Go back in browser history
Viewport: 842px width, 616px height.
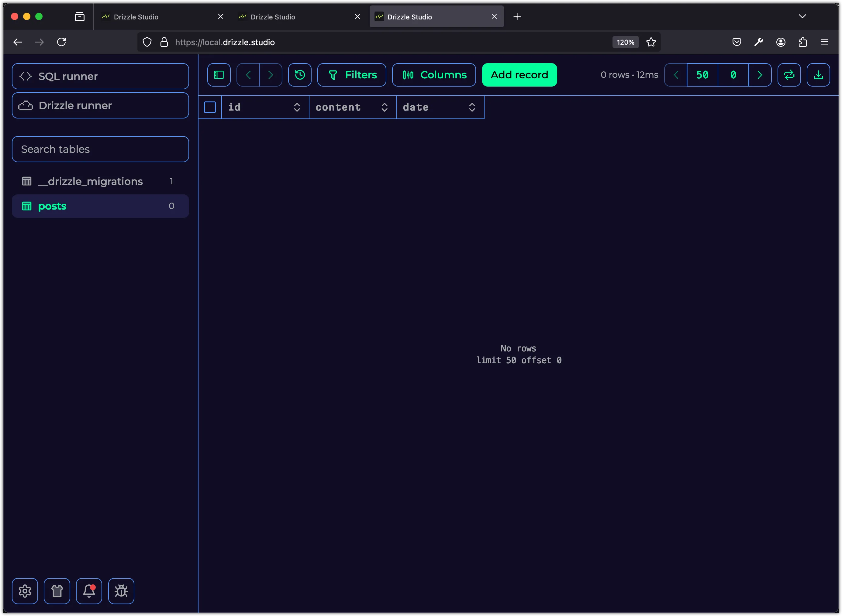(x=18, y=42)
